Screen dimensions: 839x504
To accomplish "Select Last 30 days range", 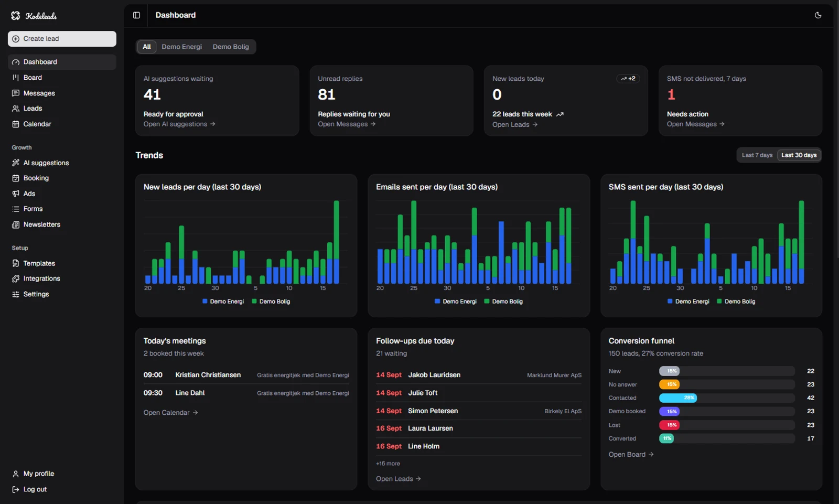I will 799,155.
